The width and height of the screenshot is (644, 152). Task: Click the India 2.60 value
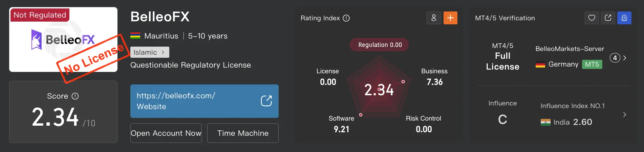(582, 122)
